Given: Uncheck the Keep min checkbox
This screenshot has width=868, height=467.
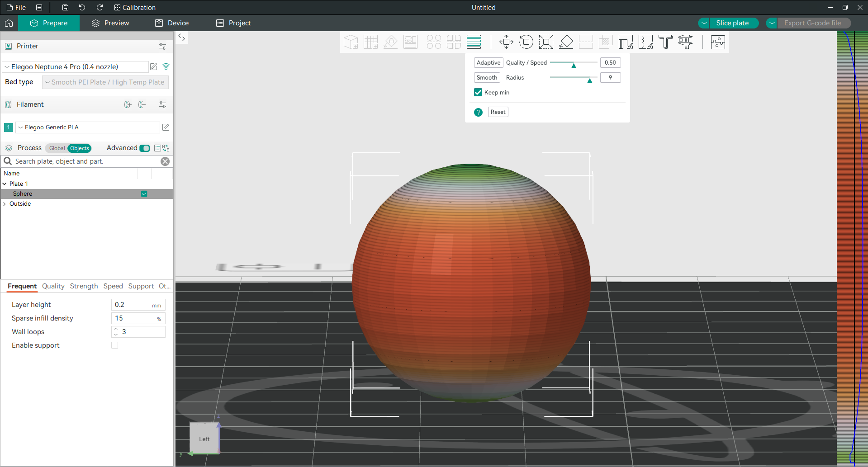Looking at the screenshot, I should tap(478, 92).
